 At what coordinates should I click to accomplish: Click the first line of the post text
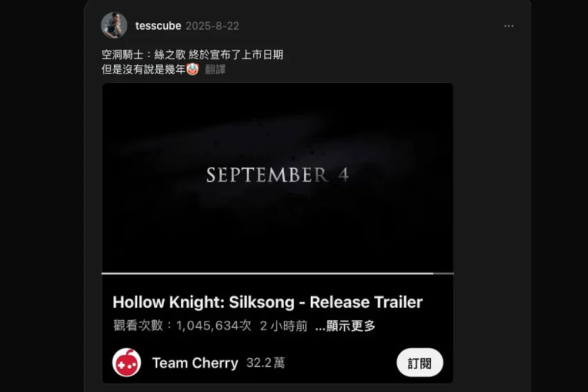(192, 55)
